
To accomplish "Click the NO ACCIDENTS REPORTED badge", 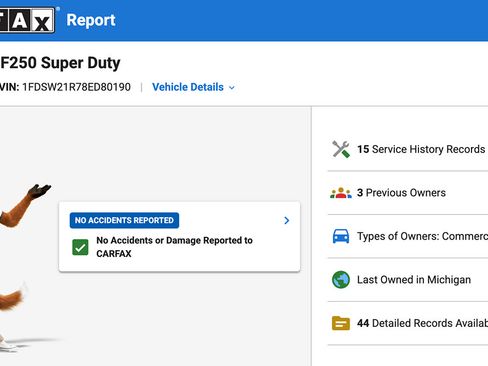I will point(124,220).
